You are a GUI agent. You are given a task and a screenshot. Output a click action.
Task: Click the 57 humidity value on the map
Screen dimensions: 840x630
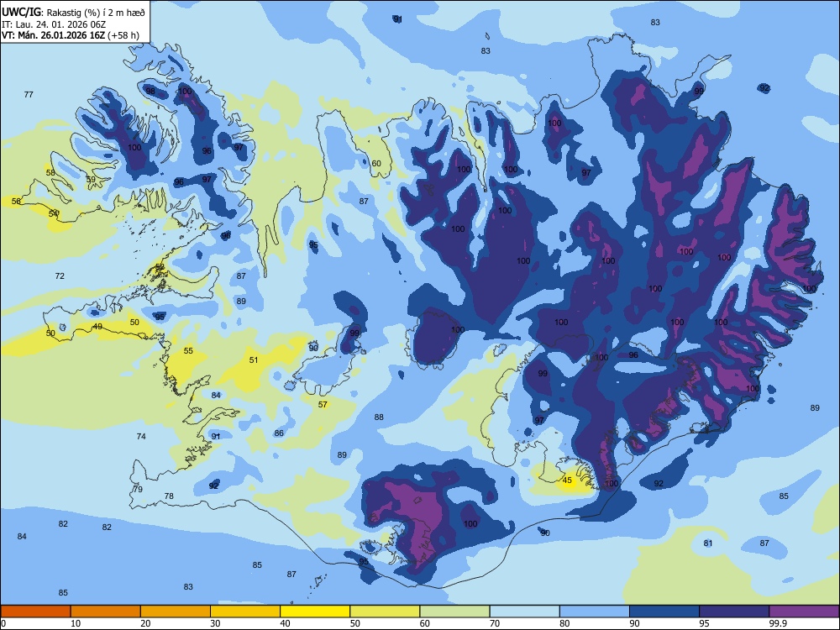323,405
